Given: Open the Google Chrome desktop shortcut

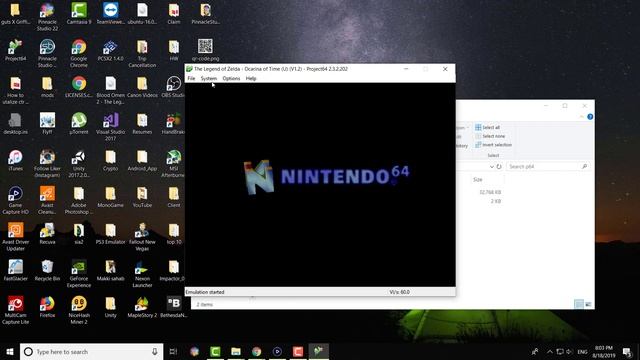Looking at the screenshot, I should 79,53.
